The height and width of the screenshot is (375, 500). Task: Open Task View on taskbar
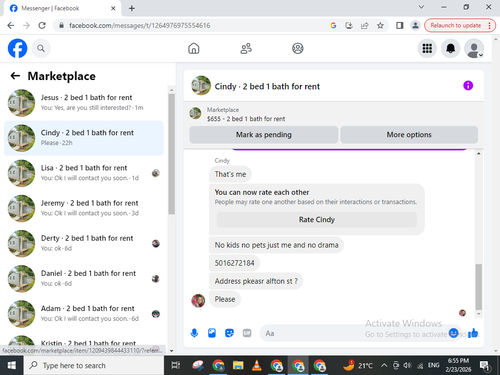176,365
